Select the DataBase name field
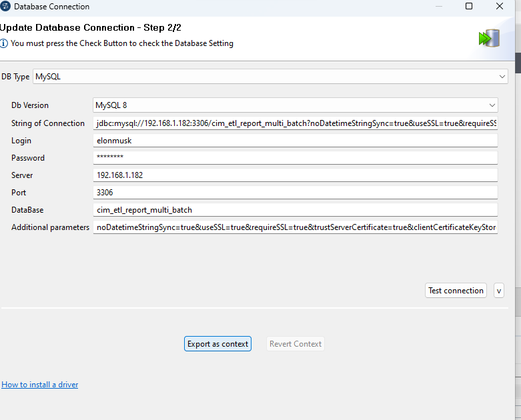Image resolution: width=521 pixels, height=420 pixels. 296,210
